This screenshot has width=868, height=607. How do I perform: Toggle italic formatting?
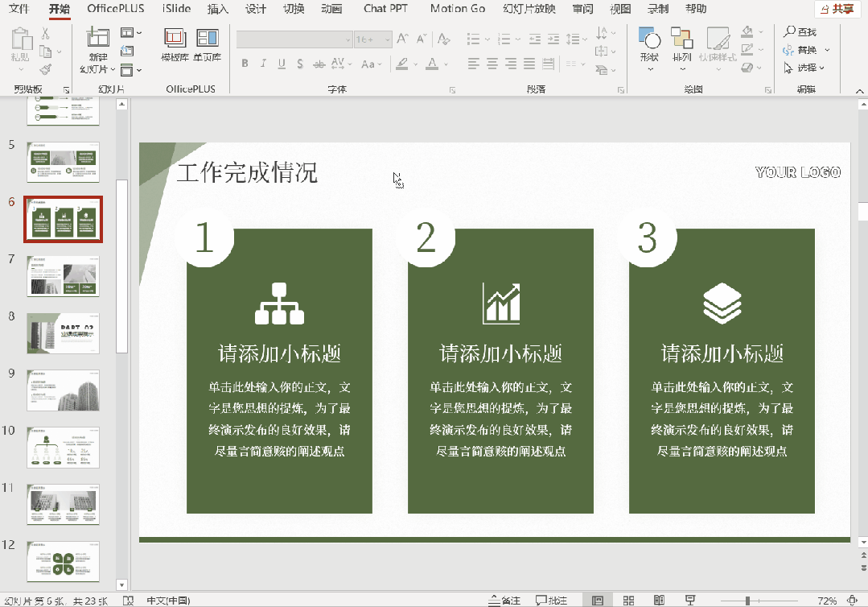[x=263, y=64]
